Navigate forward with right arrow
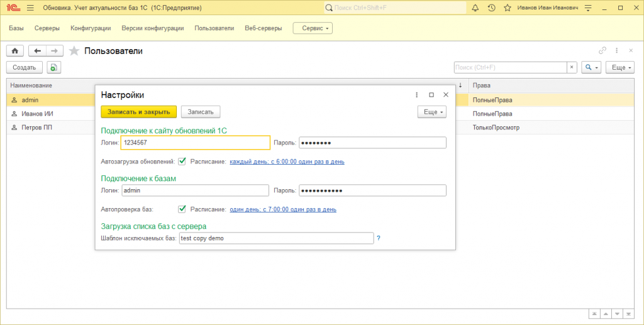The image size is (644, 325). 55,51
